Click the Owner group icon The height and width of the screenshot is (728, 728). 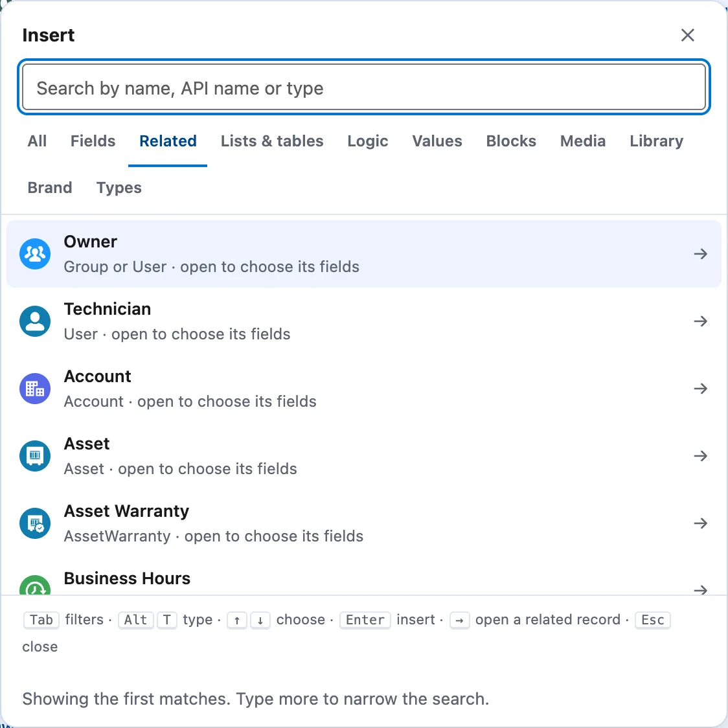coord(35,254)
